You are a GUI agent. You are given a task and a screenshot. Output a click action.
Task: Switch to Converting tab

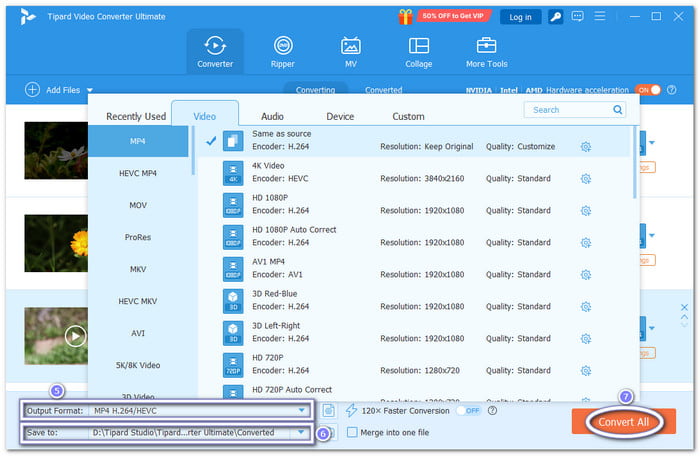pyautogui.click(x=315, y=88)
